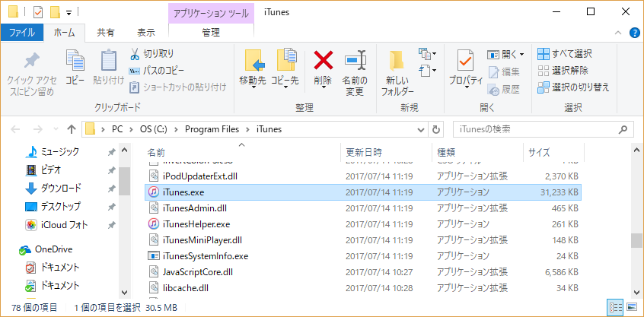The image size is (644, 317).
Task: Select iTunesAdmin.dll in file list
Action: pyautogui.click(x=363, y=208)
